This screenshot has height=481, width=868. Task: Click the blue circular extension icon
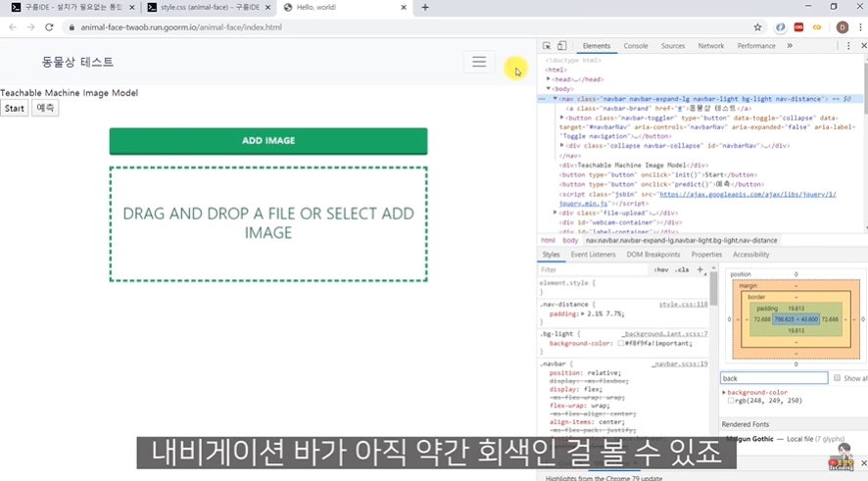point(780,27)
